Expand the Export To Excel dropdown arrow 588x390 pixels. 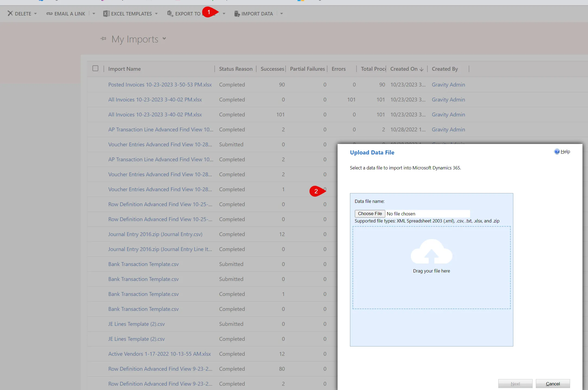(224, 14)
